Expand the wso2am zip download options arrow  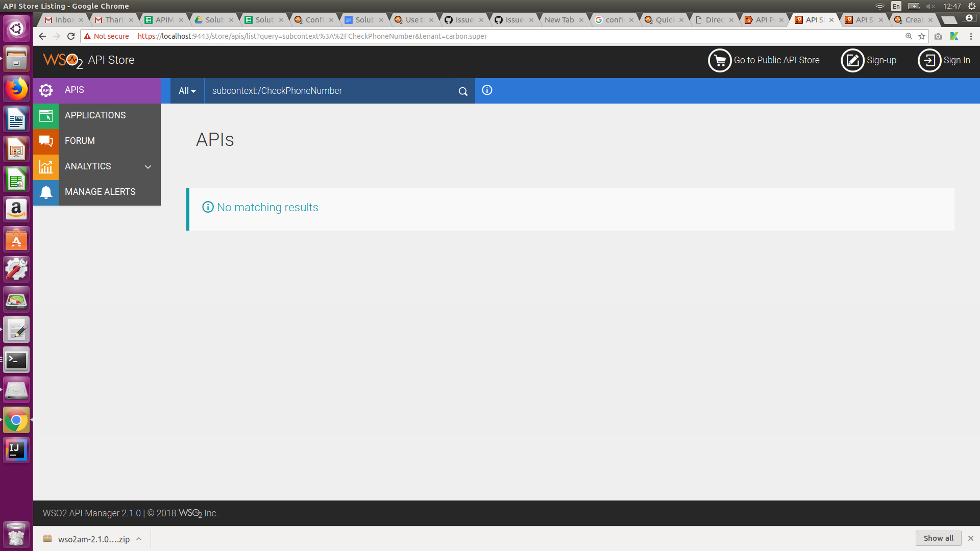click(x=139, y=539)
